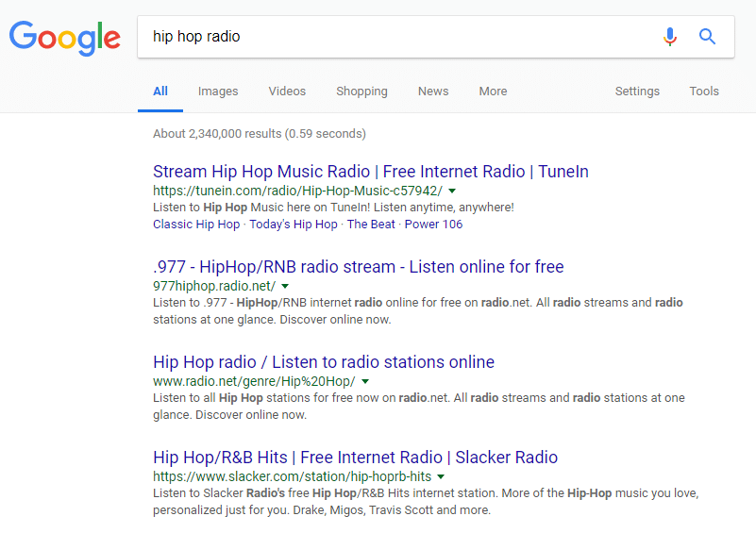Image resolution: width=756 pixels, height=533 pixels.
Task: Click the snippet beginning 'Listen to all Hip Hop stations'
Action: point(419,407)
